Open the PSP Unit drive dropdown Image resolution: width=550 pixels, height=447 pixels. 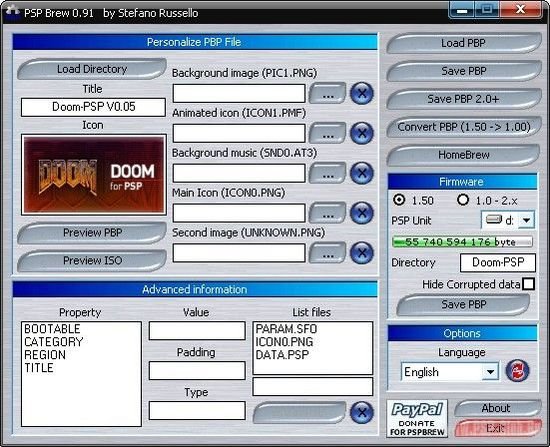(526, 220)
